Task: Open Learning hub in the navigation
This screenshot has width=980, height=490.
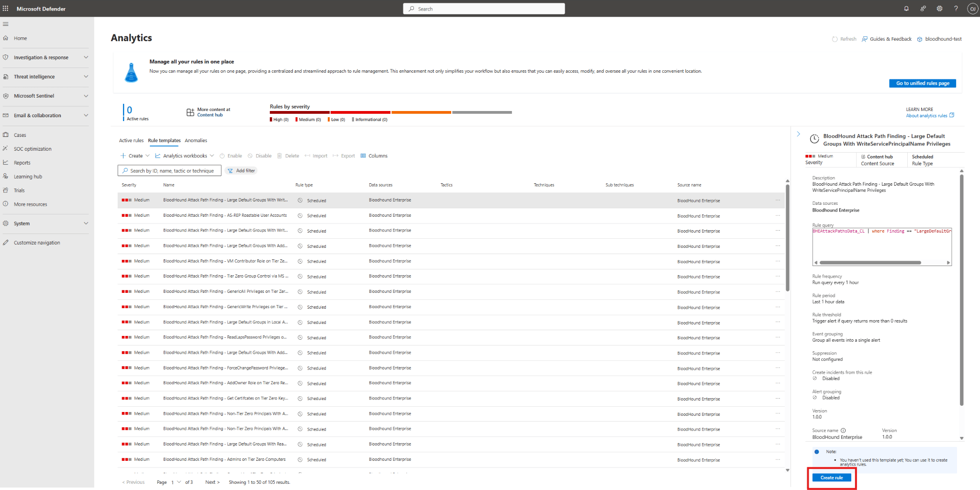Action: click(28, 177)
